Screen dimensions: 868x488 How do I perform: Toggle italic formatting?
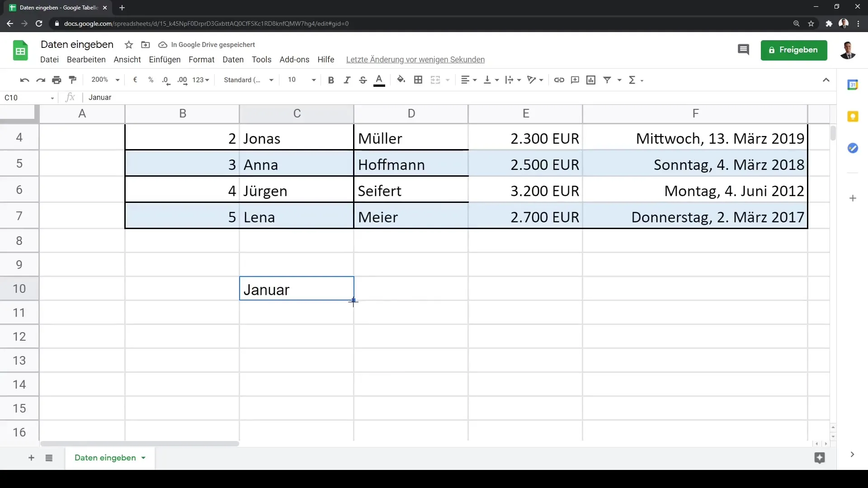347,80
